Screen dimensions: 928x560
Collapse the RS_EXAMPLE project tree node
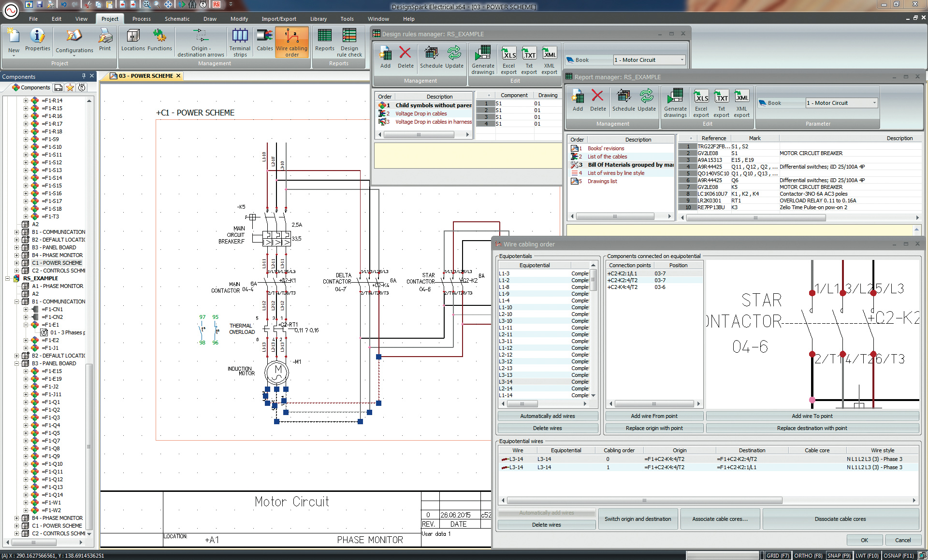tap(8, 278)
